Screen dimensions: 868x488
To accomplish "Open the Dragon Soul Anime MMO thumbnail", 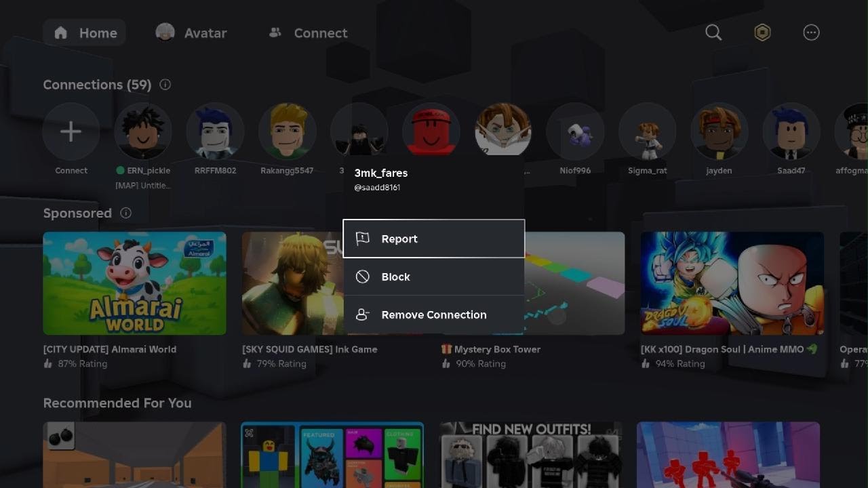I will (x=732, y=283).
